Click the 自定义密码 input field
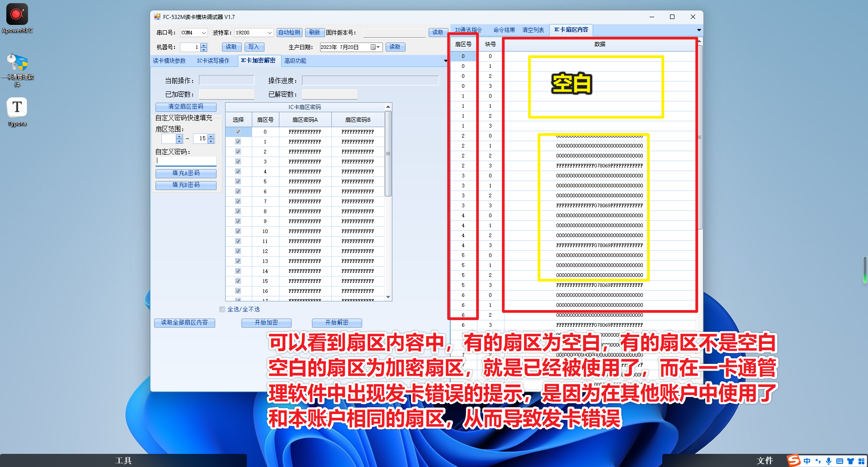Viewport: 868px width, 467px height. (186, 161)
